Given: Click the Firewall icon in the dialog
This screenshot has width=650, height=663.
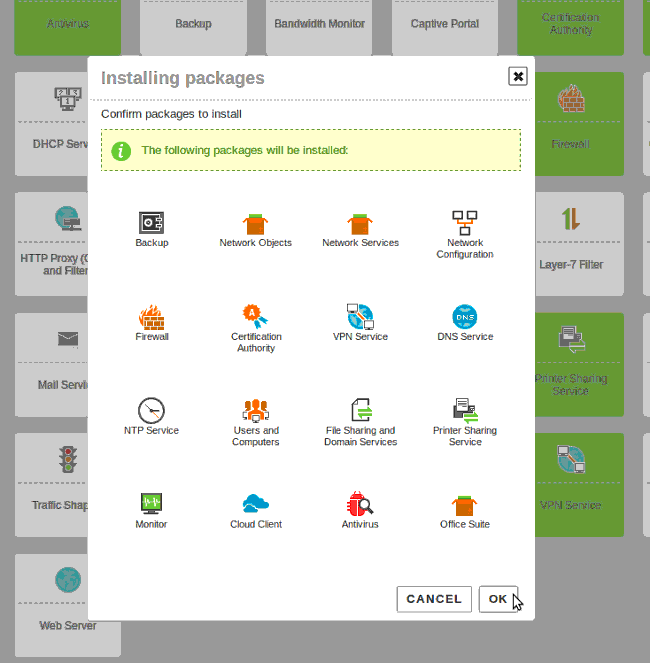Looking at the screenshot, I should 152,317.
